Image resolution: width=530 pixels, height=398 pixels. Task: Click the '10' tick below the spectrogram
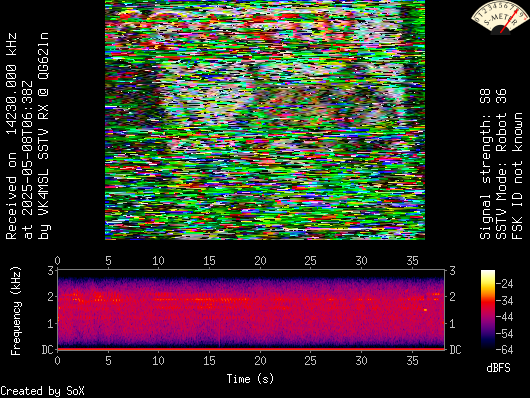click(x=158, y=360)
